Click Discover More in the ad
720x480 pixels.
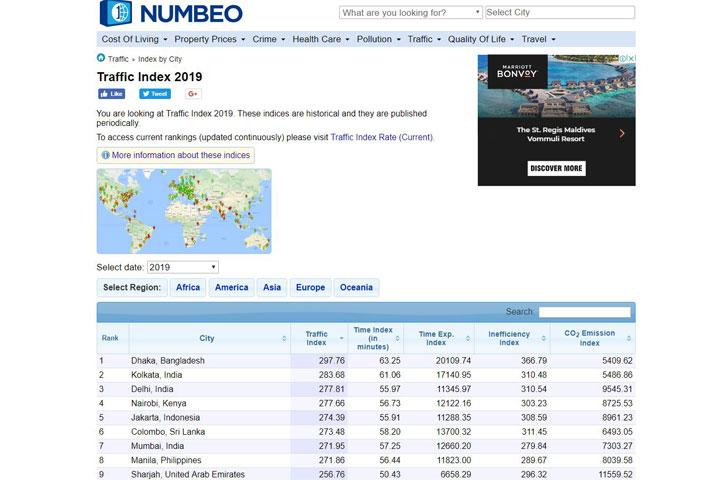click(557, 168)
